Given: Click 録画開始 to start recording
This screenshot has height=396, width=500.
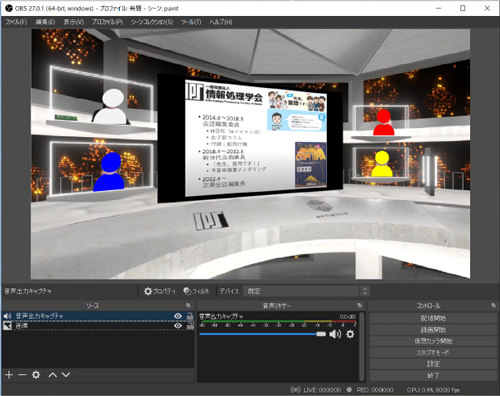Looking at the screenshot, I should [x=433, y=330].
